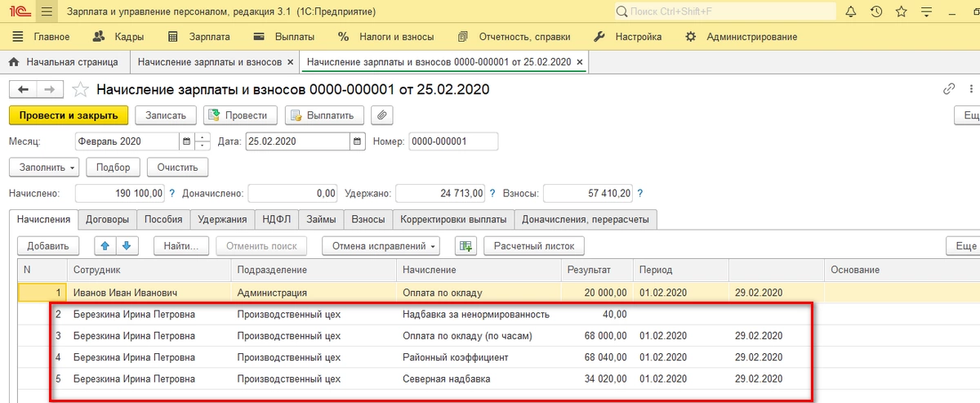Select the Северная надбавка accrual cell

[x=479, y=379]
